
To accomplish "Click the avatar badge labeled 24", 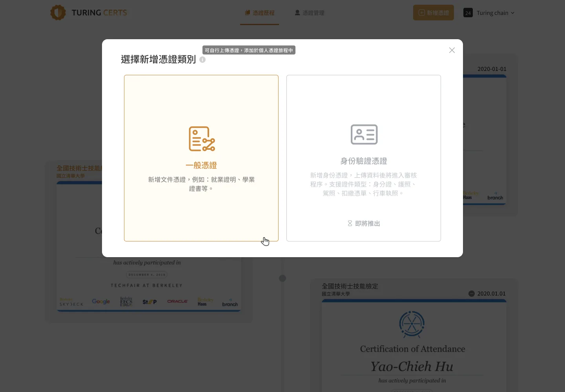I will tap(468, 13).
